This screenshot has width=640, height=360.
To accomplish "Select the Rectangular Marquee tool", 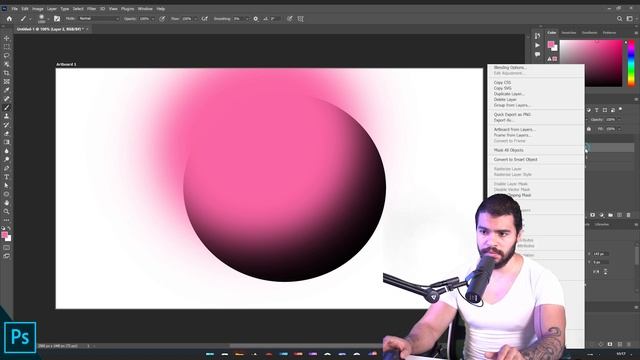I will [x=7, y=47].
